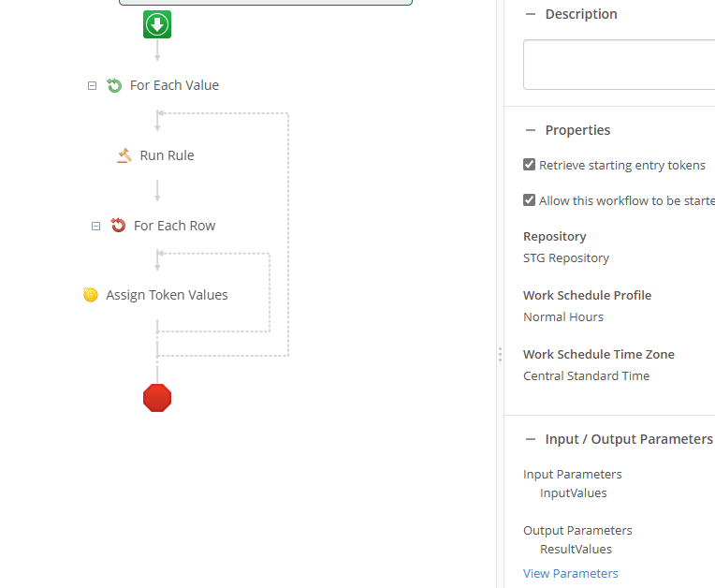Click the green workflow start arrow icon
This screenshot has height=588, width=715.
(x=157, y=24)
